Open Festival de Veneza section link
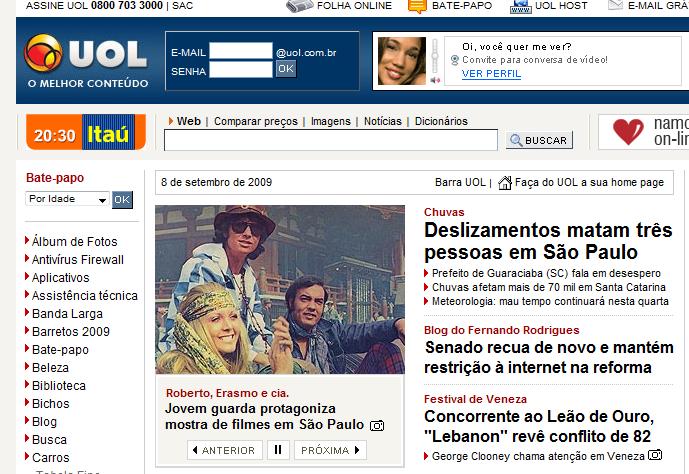 coord(475,399)
